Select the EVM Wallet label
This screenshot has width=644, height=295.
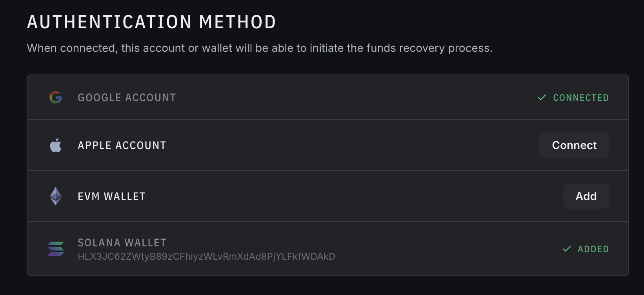click(112, 197)
